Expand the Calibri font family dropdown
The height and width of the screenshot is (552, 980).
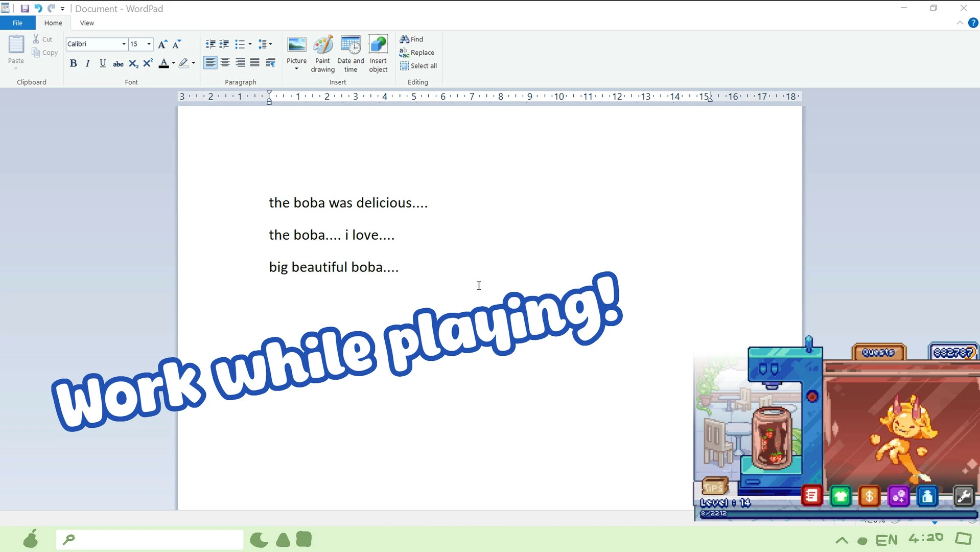point(124,44)
